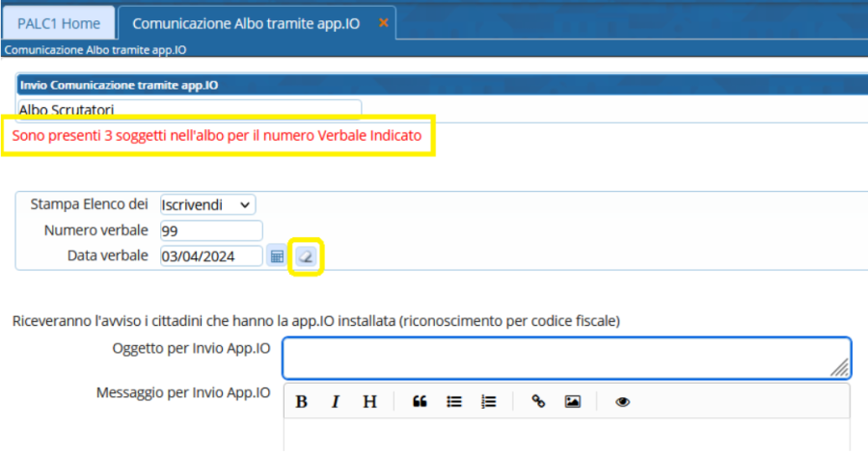Click the red message about 3 soggetti
This screenshot has width=868, height=455.
pos(217,136)
